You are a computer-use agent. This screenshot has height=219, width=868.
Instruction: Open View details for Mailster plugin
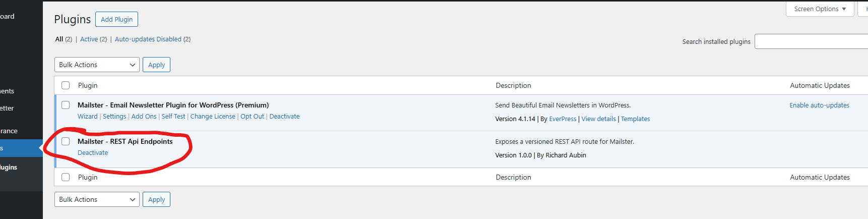[598, 119]
